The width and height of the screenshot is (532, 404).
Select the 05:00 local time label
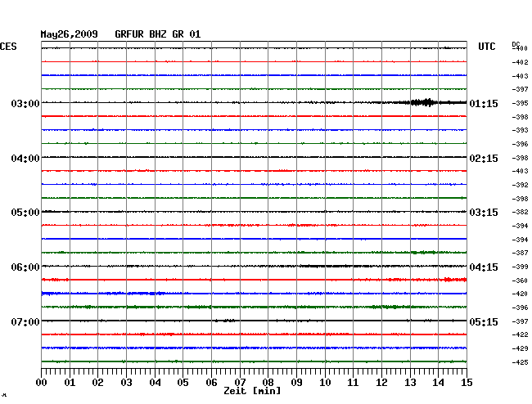click(x=25, y=213)
